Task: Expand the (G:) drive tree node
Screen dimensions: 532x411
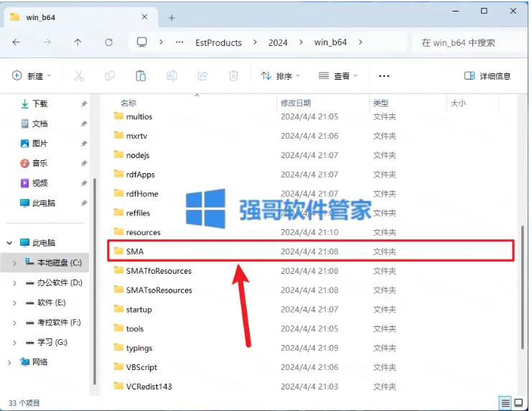Action: pos(14,343)
